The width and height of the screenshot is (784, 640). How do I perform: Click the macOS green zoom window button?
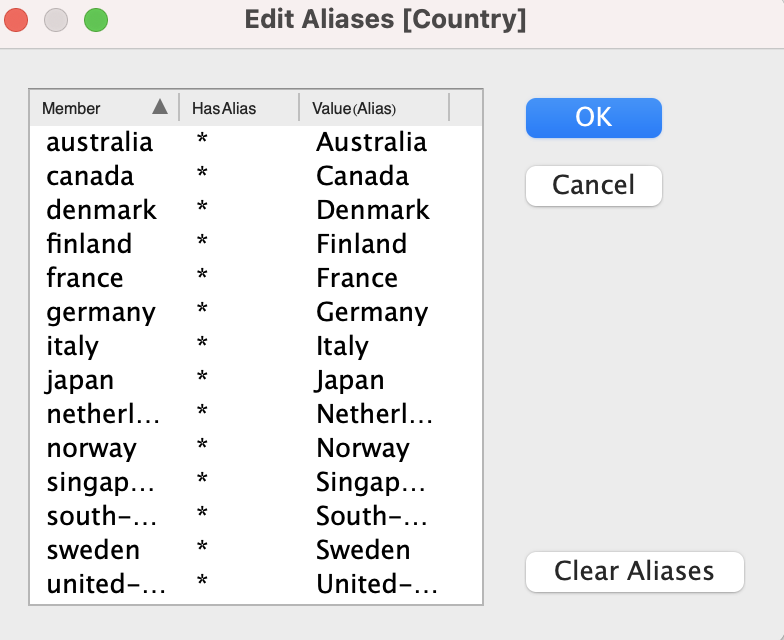[x=95, y=19]
